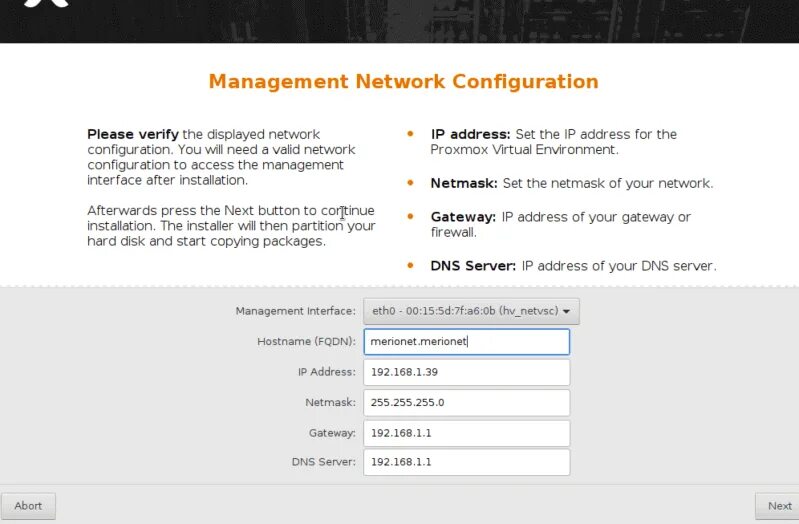Click the 'Gateway:' form label
The height and width of the screenshot is (524, 799).
pos(332,433)
